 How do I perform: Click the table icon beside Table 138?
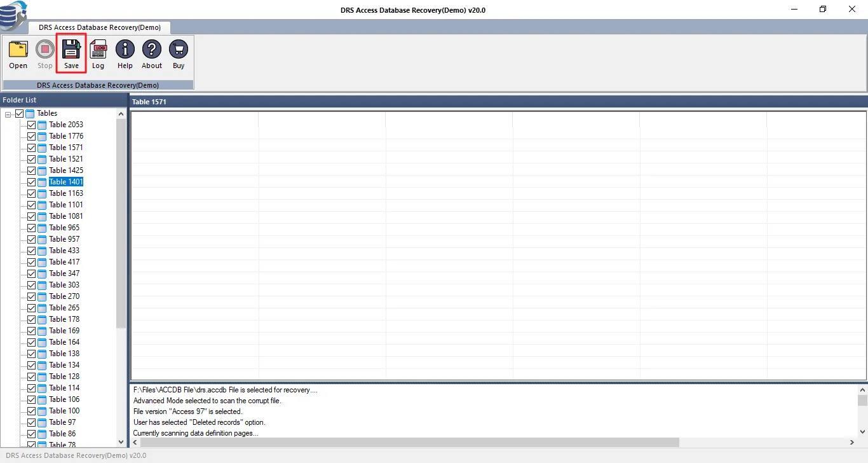coord(42,354)
